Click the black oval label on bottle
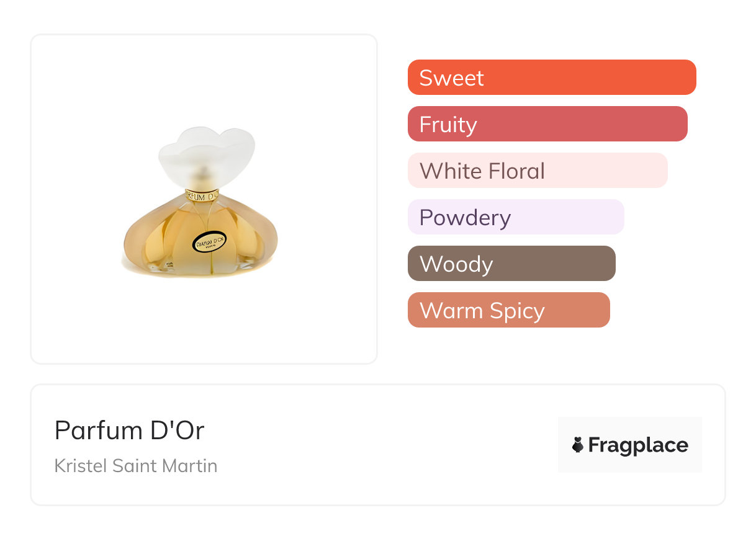756x536 pixels. [x=210, y=242]
